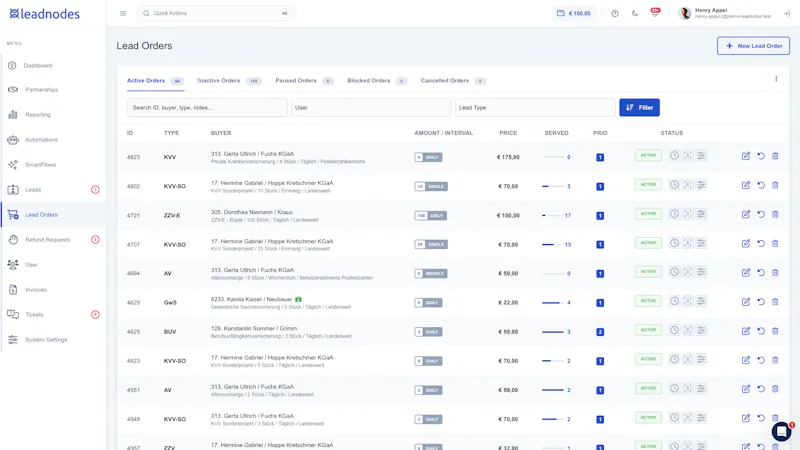
Task: Click the Invoices sidebar icon
Action: click(13, 290)
